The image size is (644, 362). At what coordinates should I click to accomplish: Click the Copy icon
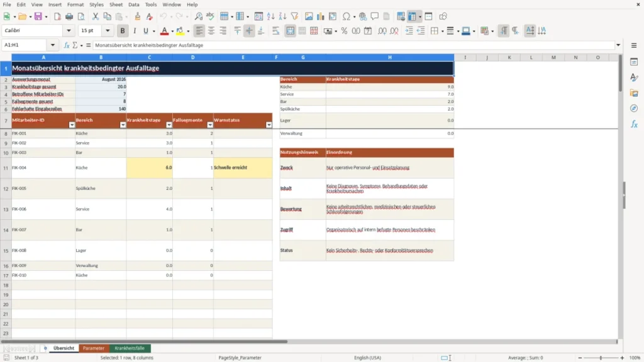[x=107, y=16]
